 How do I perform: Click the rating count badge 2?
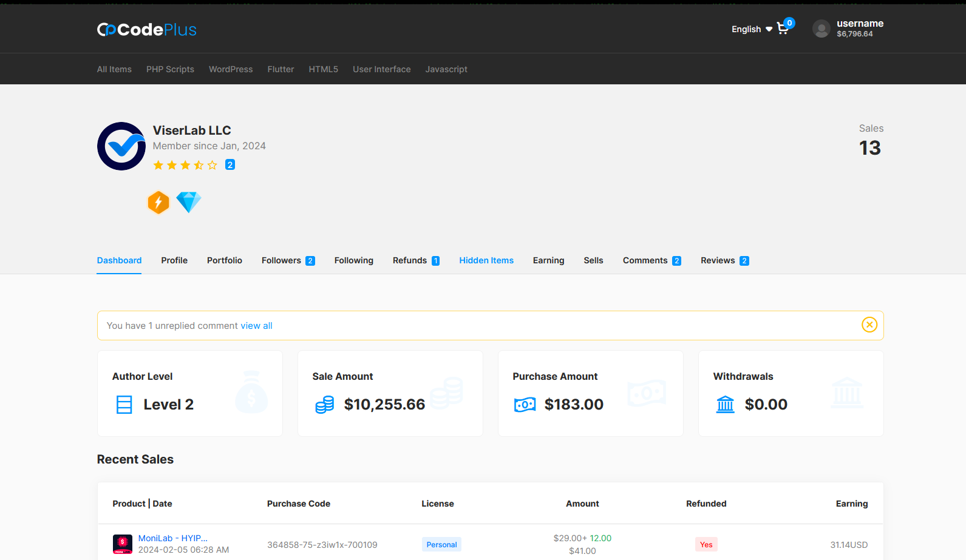pos(230,164)
